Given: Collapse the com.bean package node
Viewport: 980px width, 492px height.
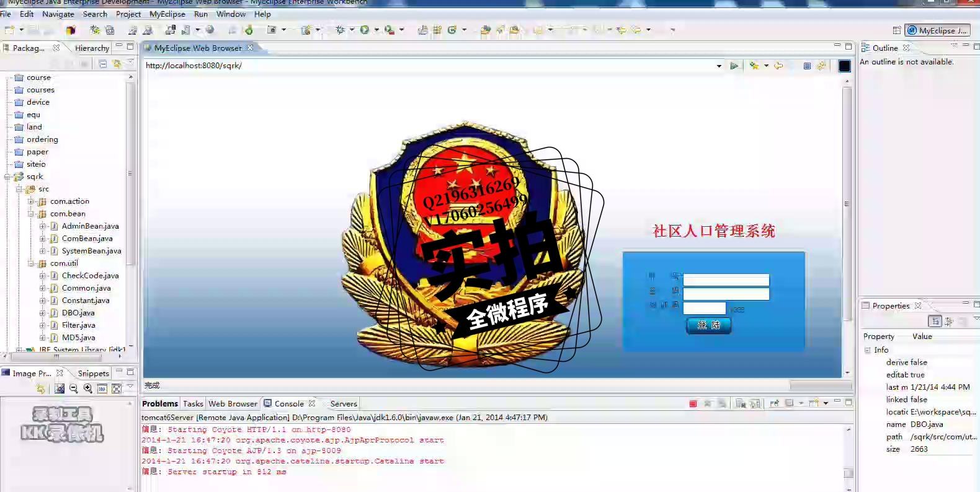Looking at the screenshot, I should pyautogui.click(x=31, y=214).
